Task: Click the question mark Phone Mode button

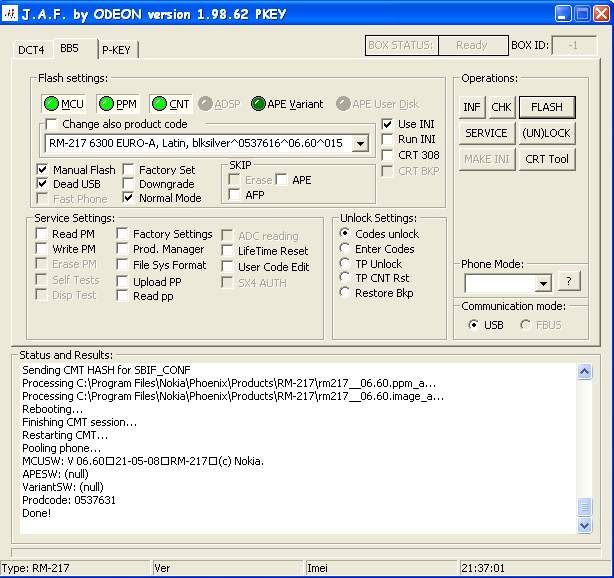Action: [569, 280]
